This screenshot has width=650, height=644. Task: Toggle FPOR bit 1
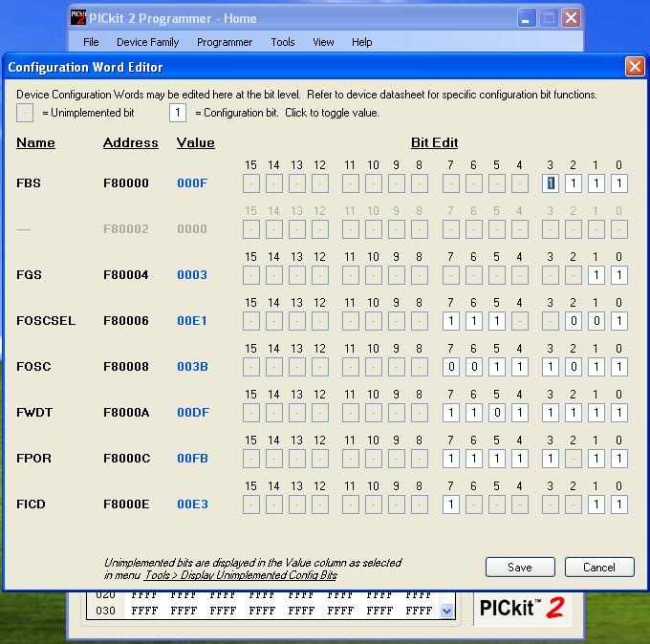[x=596, y=459]
